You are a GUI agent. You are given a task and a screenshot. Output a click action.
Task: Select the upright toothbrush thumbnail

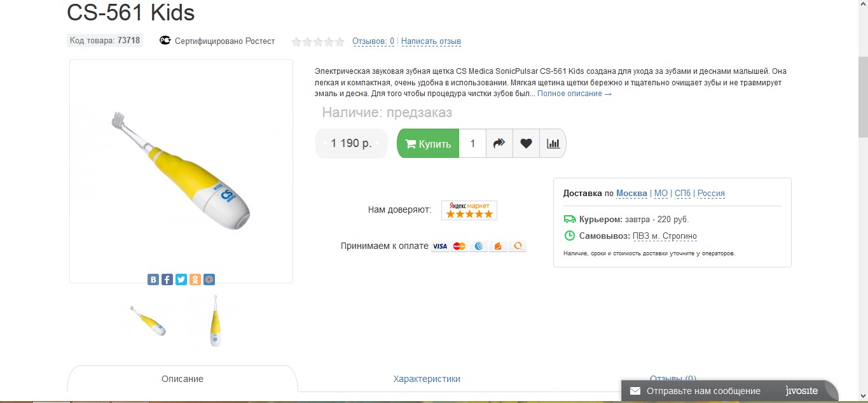pos(216,321)
